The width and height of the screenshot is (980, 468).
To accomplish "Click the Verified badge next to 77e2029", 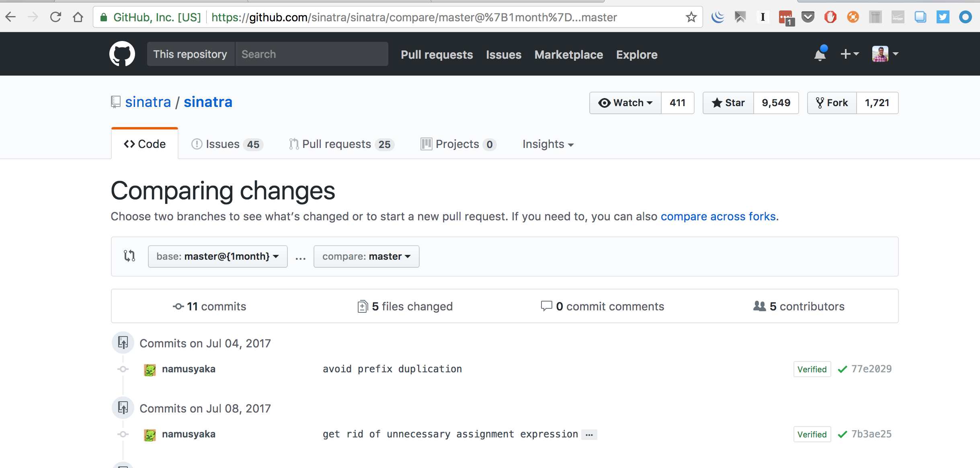I will pyautogui.click(x=812, y=369).
